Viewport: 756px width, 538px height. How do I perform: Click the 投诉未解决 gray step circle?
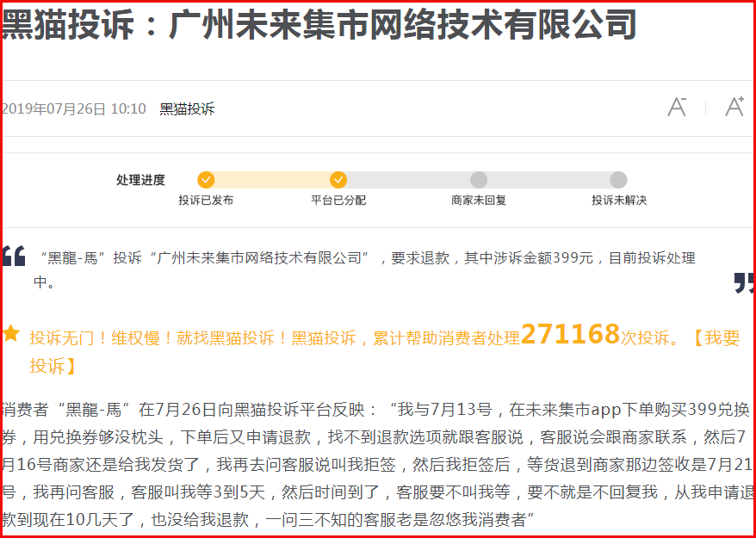tap(618, 180)
